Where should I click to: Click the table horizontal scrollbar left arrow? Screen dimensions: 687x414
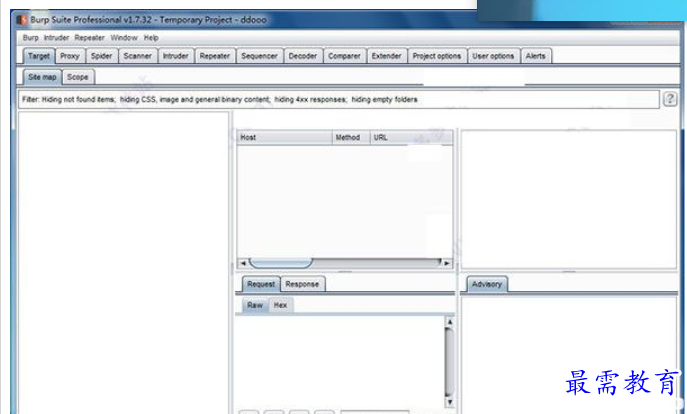coord(243,263)
